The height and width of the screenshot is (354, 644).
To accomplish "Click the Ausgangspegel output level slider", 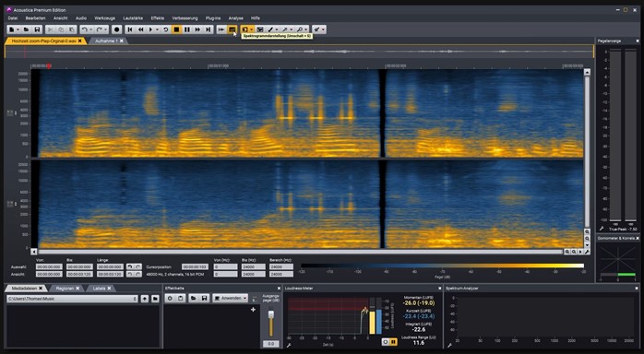I will tap(270, 323).
